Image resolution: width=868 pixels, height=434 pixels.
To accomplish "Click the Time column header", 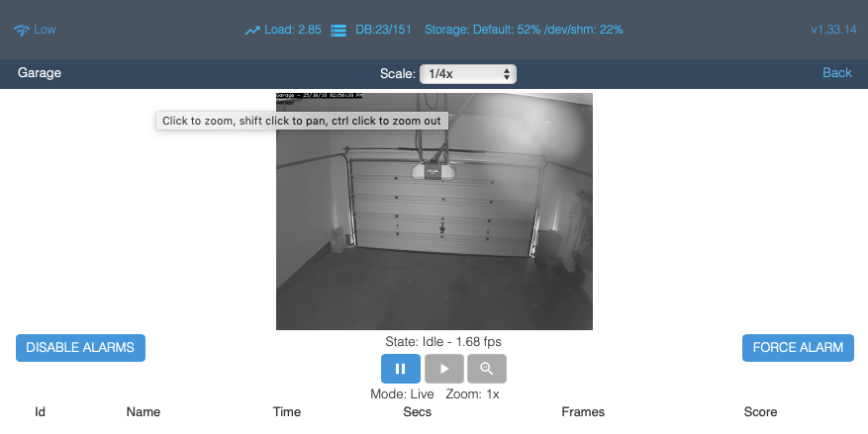I will (287, 412).
